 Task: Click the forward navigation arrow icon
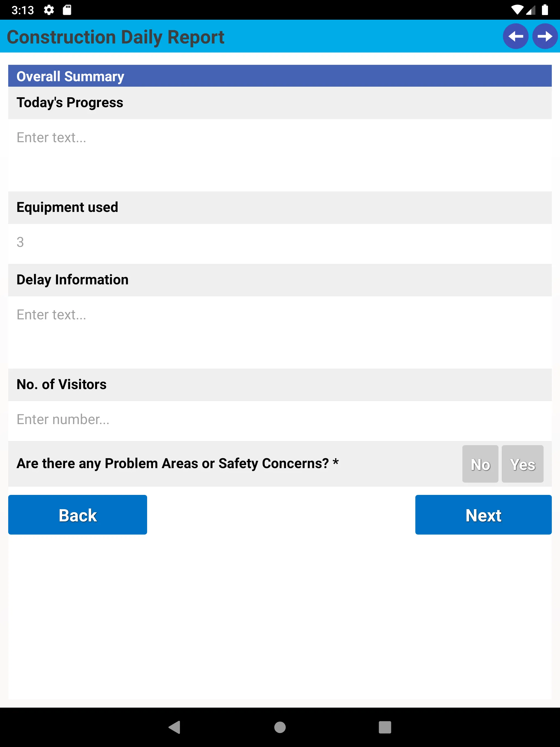[545, 36]
